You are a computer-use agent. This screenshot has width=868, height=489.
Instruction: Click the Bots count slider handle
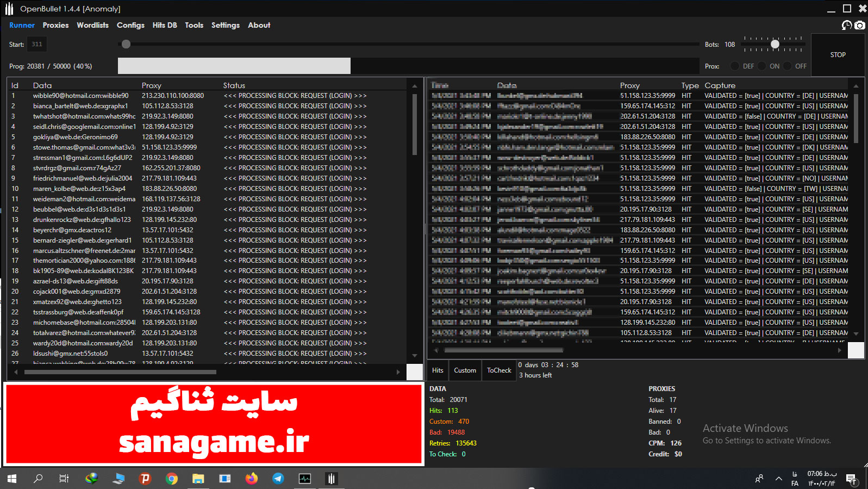(775, 44)
